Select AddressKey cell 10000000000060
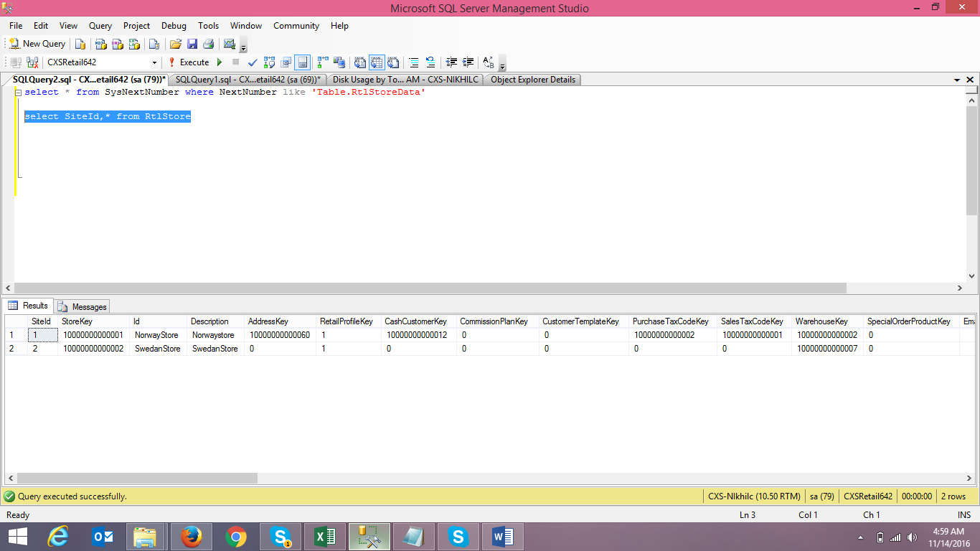The image size is (980, 551). coord(281,335)
